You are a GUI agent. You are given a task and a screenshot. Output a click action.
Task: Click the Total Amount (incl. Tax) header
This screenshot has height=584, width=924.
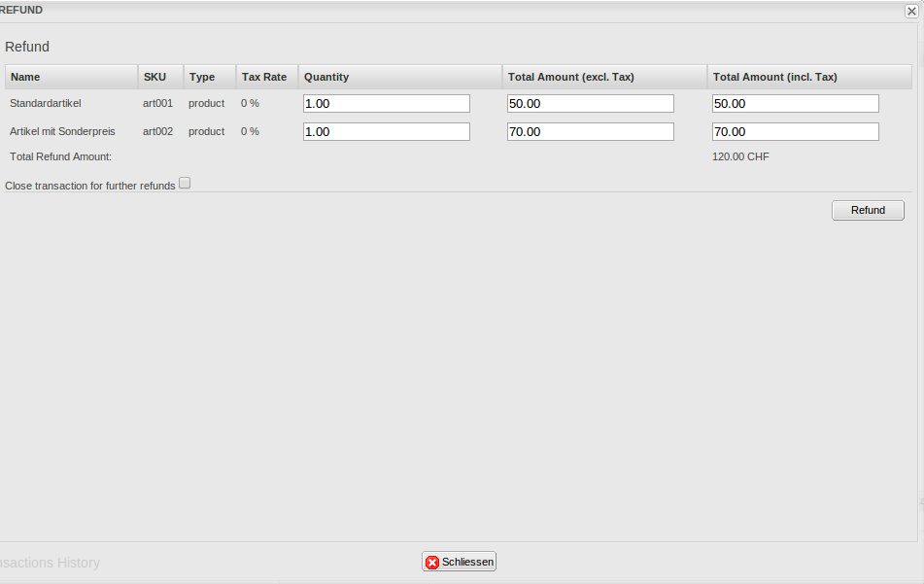tap(774, 77)
